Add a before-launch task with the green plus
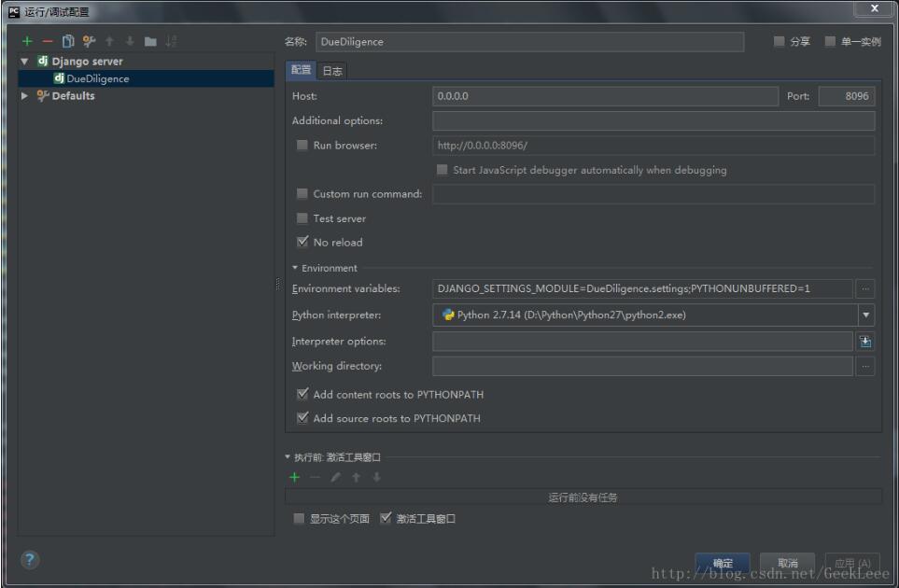 [295, 477]
